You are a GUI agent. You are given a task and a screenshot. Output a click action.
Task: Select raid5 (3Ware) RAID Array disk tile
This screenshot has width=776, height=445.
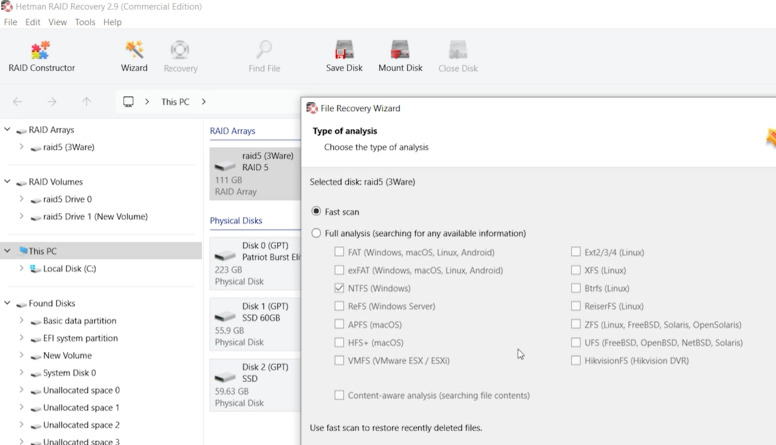pos(254,173)
